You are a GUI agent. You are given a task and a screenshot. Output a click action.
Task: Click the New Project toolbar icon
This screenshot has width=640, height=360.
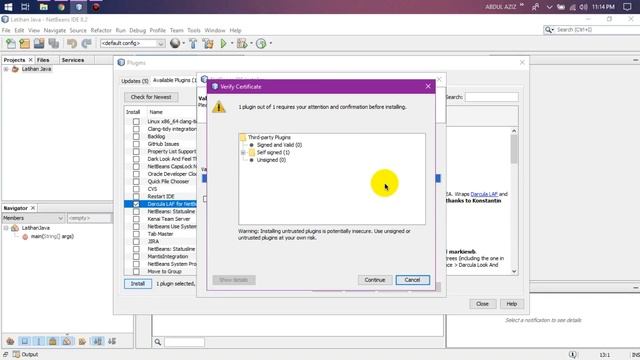(24, 43)
